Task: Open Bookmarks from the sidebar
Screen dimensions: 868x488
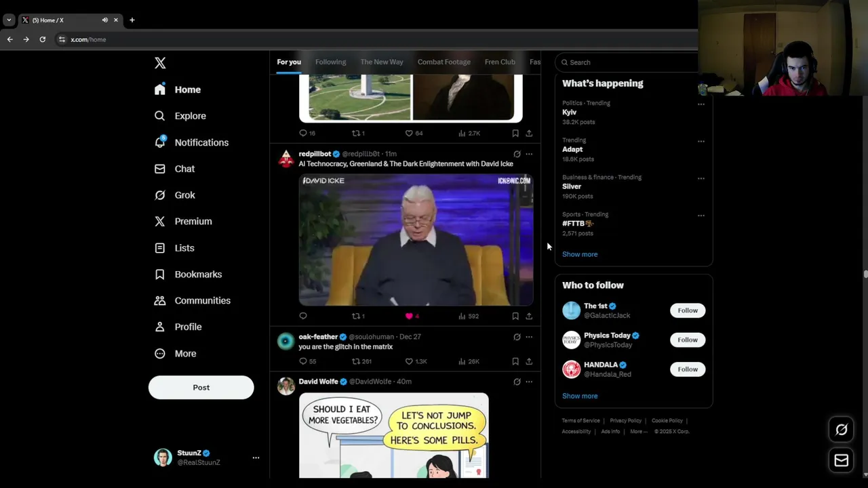Action: (189, 274)
